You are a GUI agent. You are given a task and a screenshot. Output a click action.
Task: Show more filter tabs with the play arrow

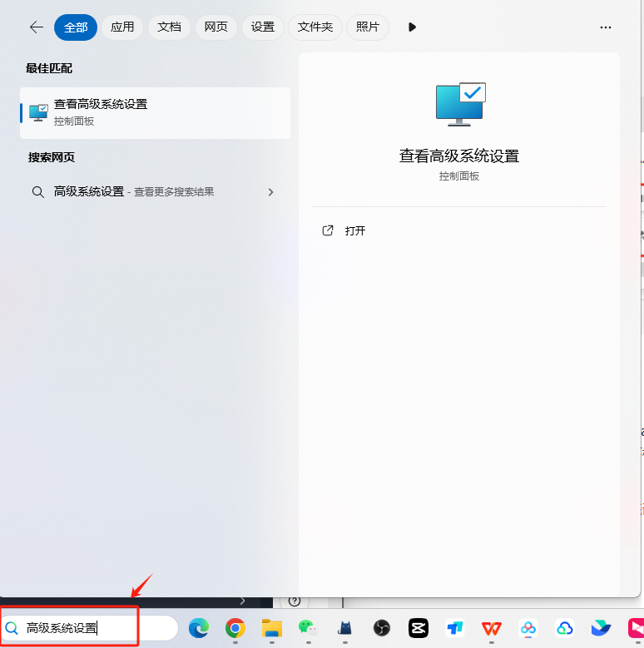coord(412,27)
